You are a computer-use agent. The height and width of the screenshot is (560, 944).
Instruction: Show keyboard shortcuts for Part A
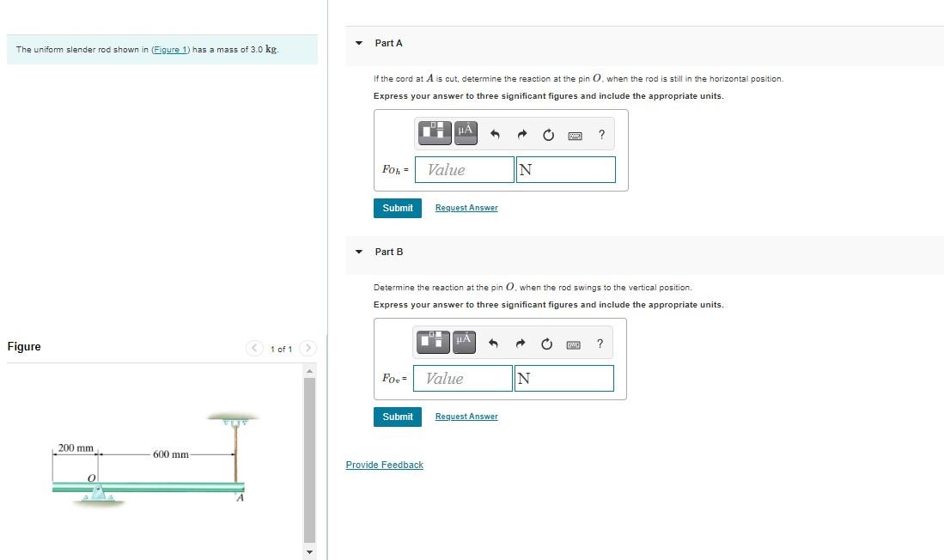(x=575, y=136)
